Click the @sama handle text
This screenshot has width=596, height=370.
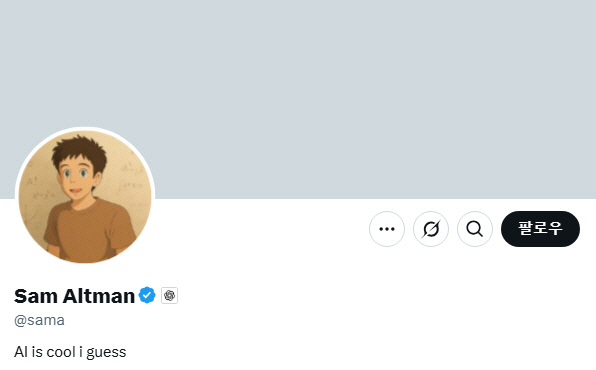[39, 320]
